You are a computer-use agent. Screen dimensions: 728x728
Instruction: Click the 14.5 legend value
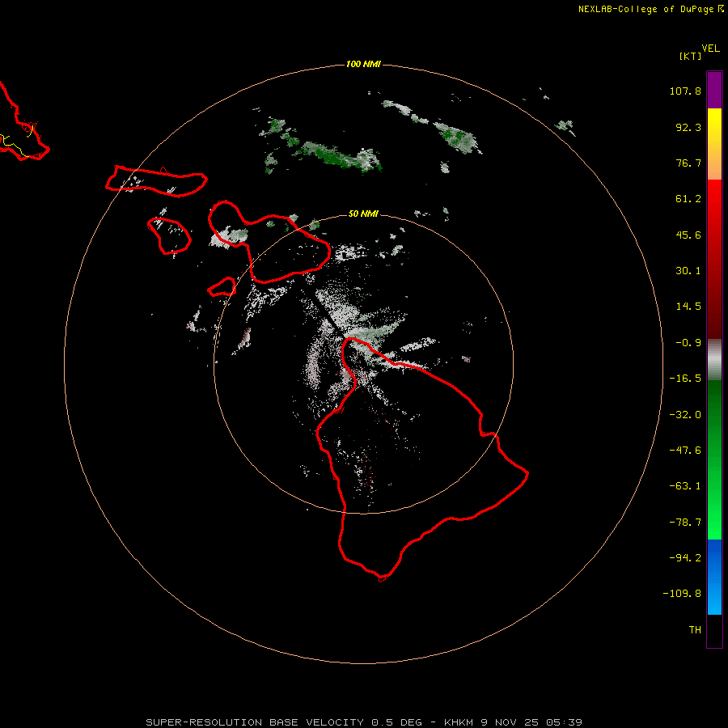[x=688, y=307]
